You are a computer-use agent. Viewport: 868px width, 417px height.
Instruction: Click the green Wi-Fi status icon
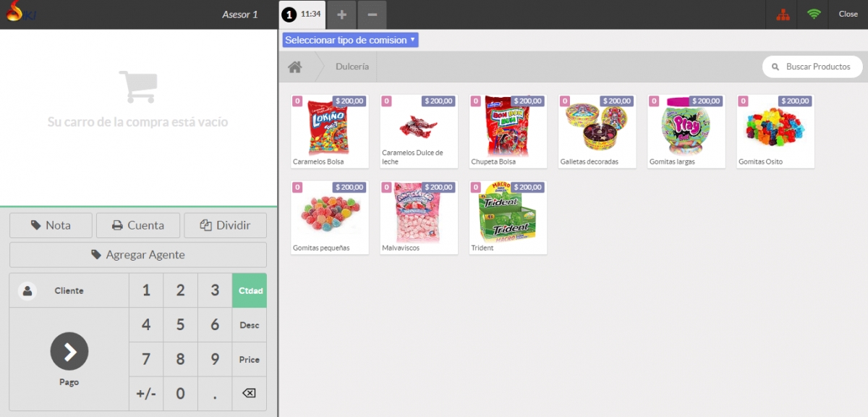click(x=814, y=14)
